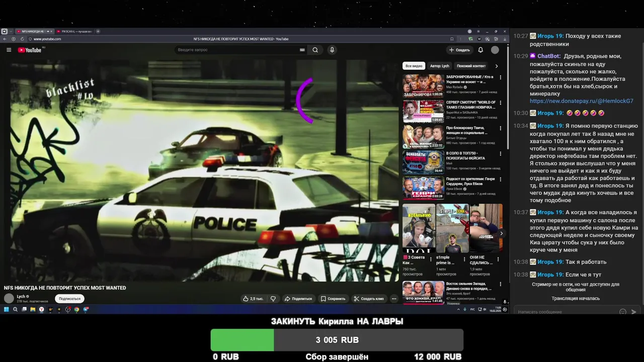Open the YouTube hamburger guide menu
The width and height of the screenshot is (644, 362).
coord(9,50)
